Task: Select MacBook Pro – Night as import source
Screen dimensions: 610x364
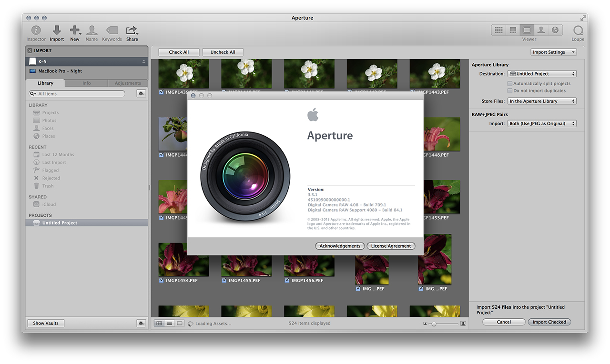Action: tap(87, 71)
